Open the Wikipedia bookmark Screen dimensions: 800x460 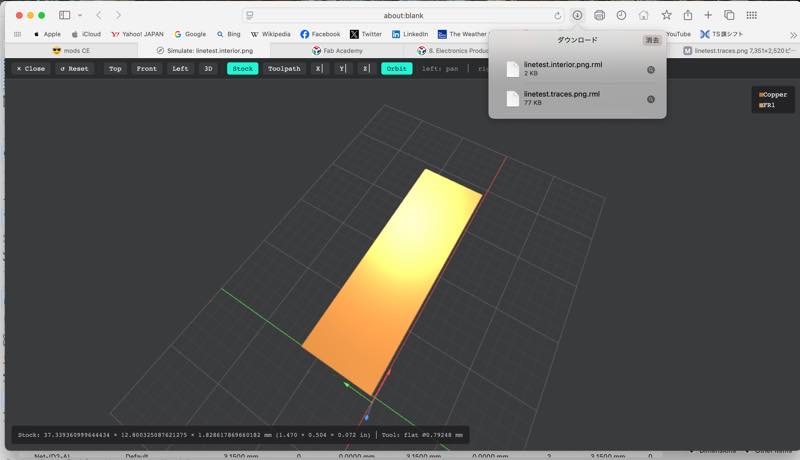pyautogui.click(x=270, y=34)
